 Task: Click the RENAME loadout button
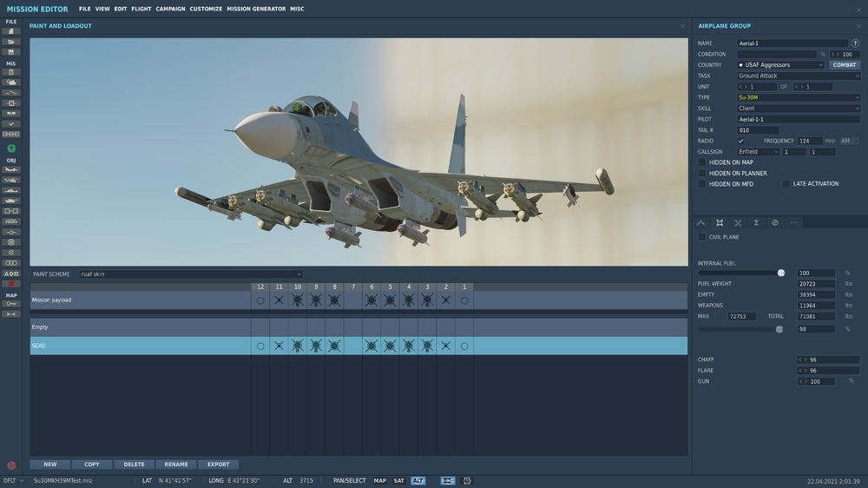point(176,465)
